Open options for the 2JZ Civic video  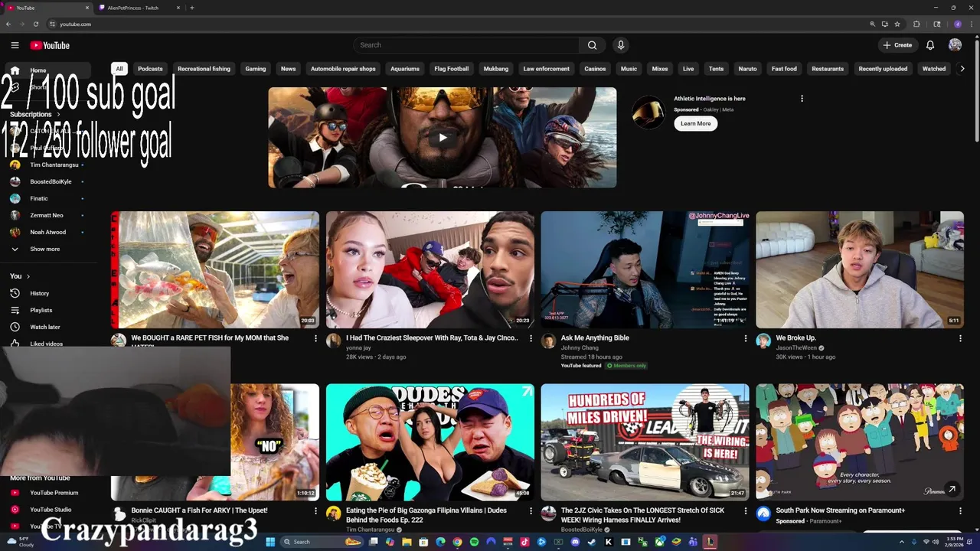tap(745, 510)
